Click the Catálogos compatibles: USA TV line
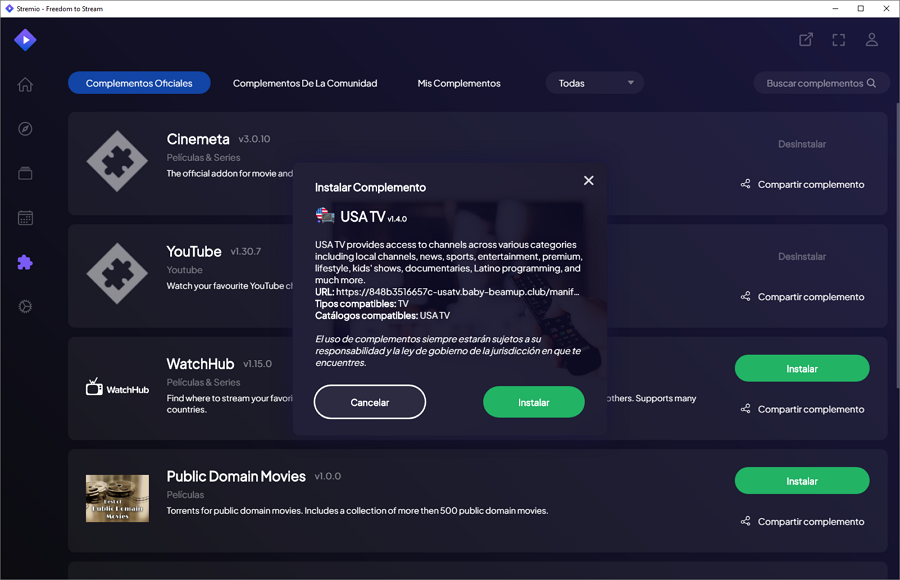 (382, 315)
